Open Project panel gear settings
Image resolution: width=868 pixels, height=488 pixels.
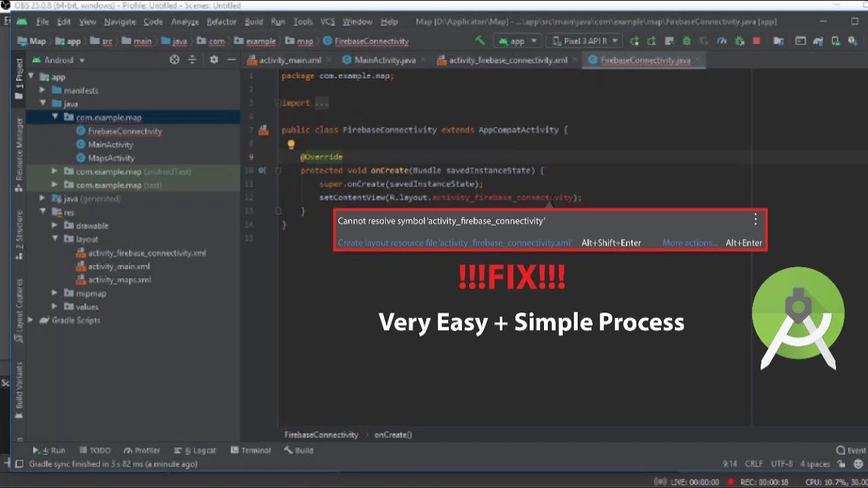[x=214, y=60]
